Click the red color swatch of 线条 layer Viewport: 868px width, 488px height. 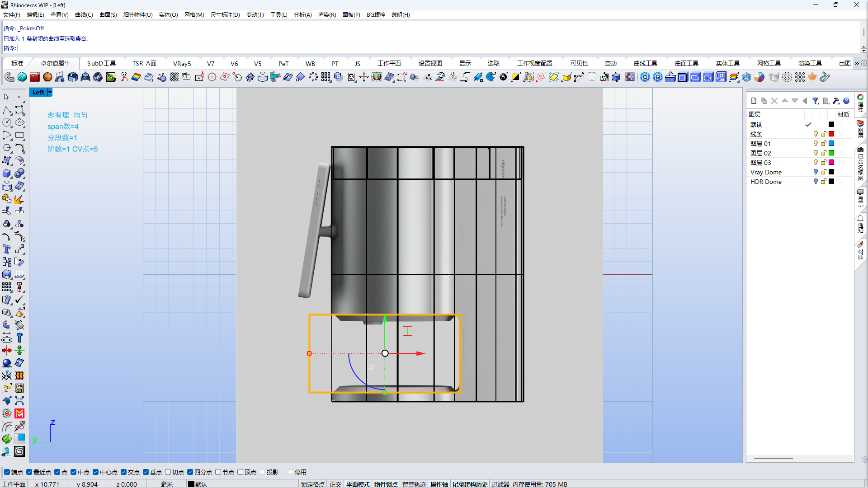(831, 134)
